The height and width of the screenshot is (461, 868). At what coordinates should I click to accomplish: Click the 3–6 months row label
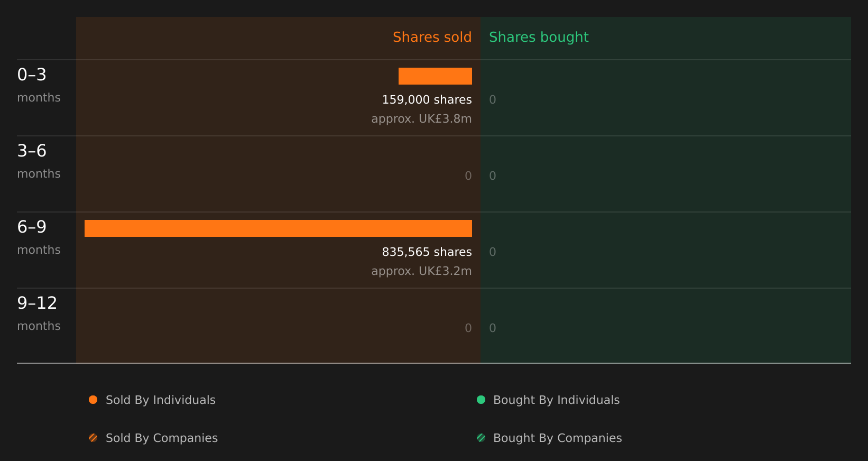coord(39,161)
